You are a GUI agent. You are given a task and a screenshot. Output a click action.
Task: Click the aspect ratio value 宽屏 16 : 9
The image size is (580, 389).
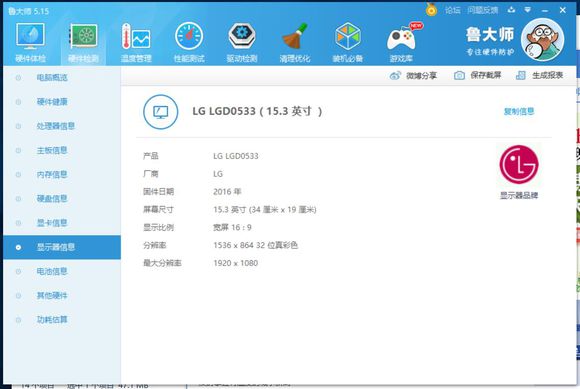point(232,227)
